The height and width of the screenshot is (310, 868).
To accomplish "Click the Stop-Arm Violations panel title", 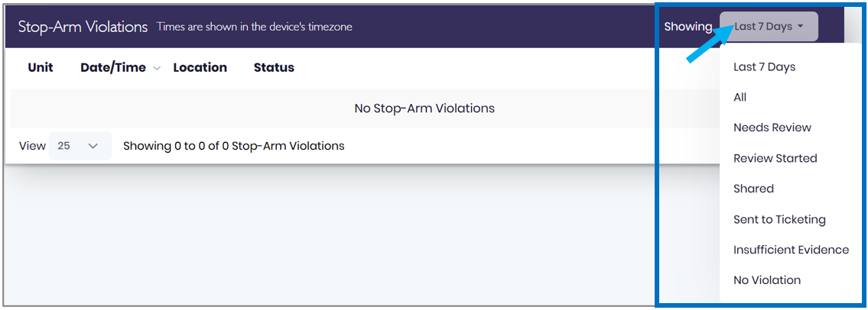I will coord(83,27).
